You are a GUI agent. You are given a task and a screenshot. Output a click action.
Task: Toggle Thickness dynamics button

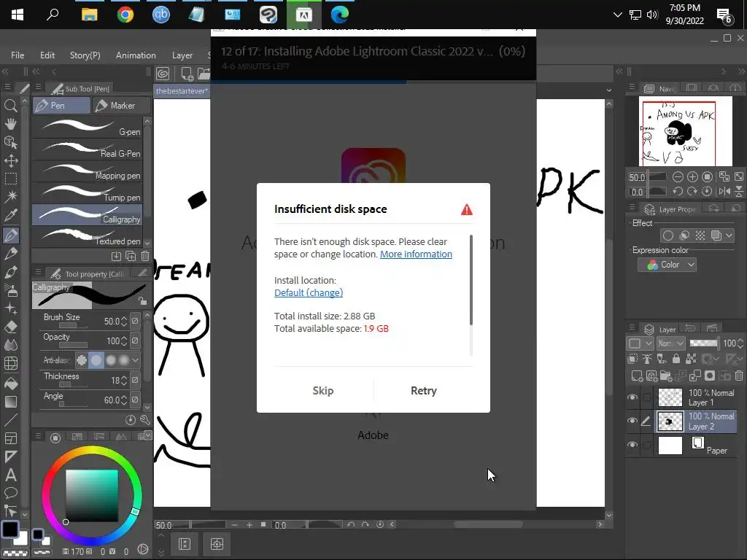point(135,380)
